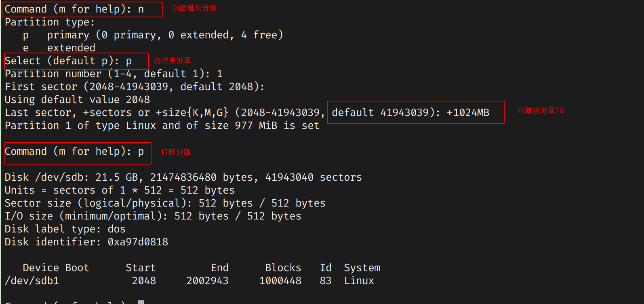
Task: Click the "e extended" partition type option
Action: click(x=59, y=48)
